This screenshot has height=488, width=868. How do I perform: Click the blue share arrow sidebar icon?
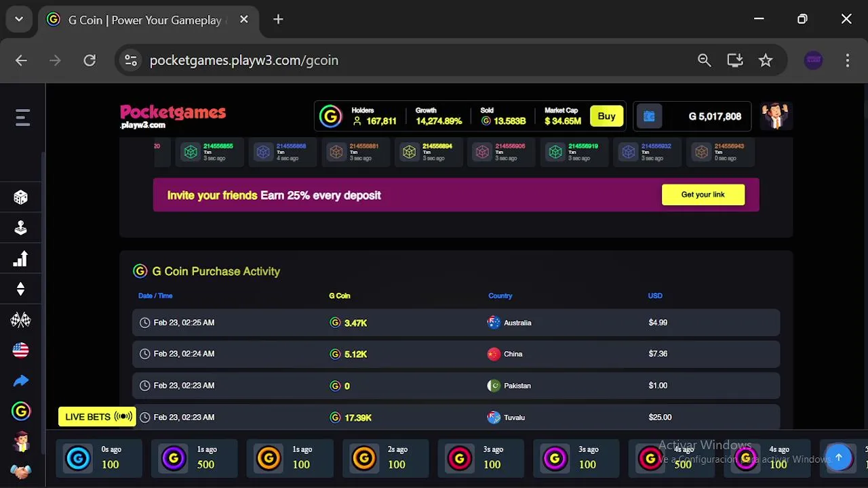tap(21, 381)
